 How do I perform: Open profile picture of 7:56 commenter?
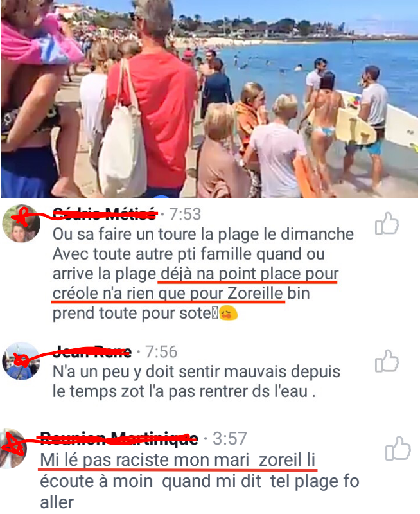[21, 361]
